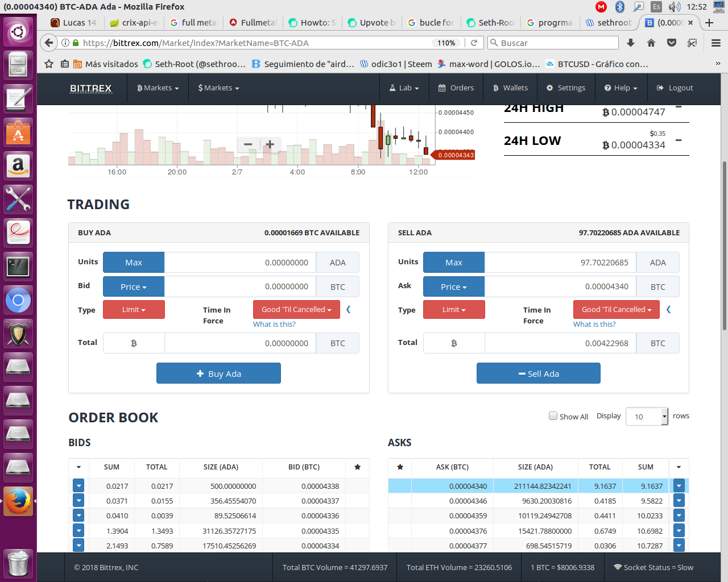This screenshot has width=728, height=582.
Task: Open Ubuntu Dash search launcher
Action: 18,31
